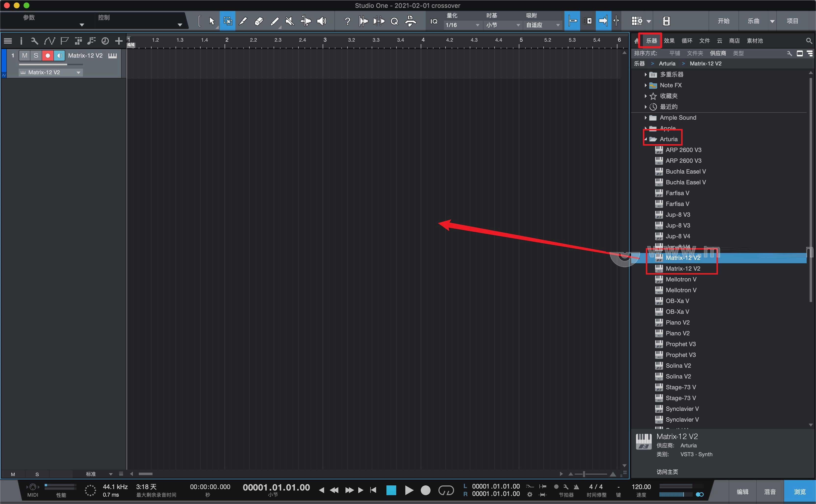Open the 混音 mixer panel

tap(770, 492)
